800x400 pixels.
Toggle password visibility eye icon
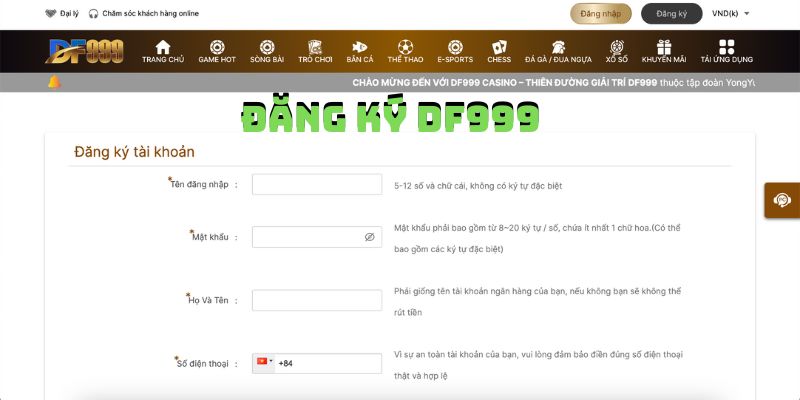tap(369, 237)
